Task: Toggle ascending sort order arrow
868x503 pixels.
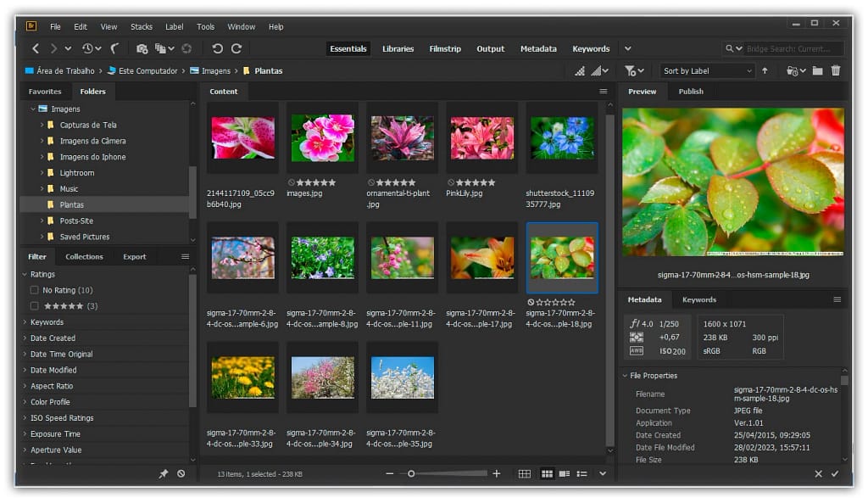Action: 765,71
